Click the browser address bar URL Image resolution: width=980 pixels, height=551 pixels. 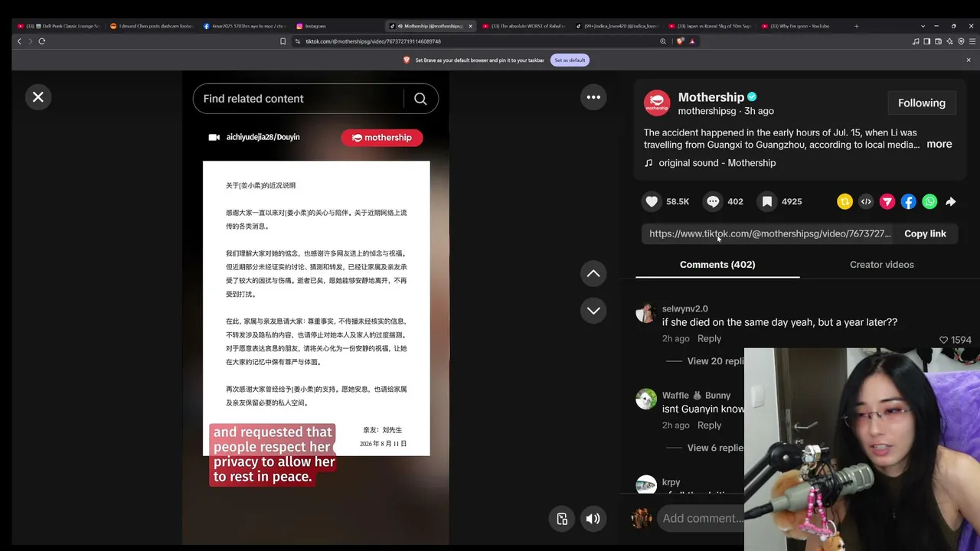tap(373, 41)
